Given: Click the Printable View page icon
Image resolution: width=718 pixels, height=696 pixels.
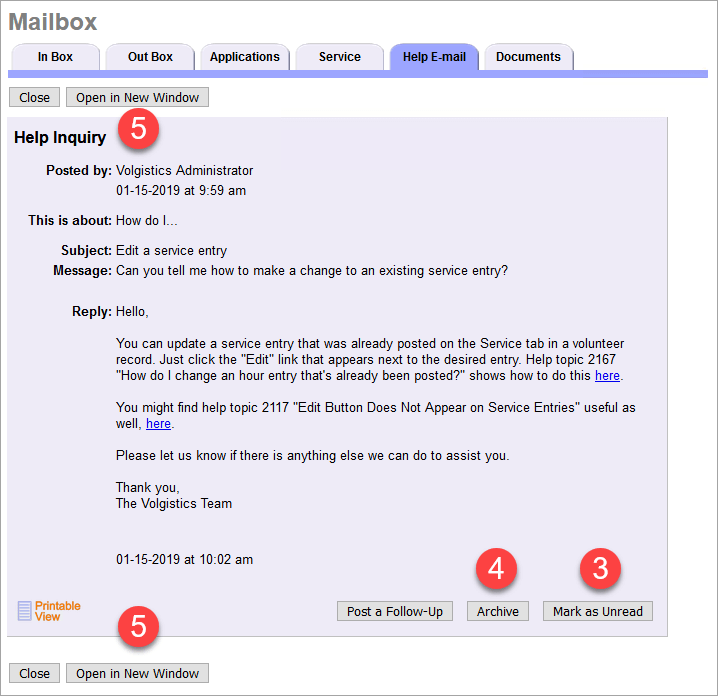Looking at the screenshot, I should coord(26,611).
